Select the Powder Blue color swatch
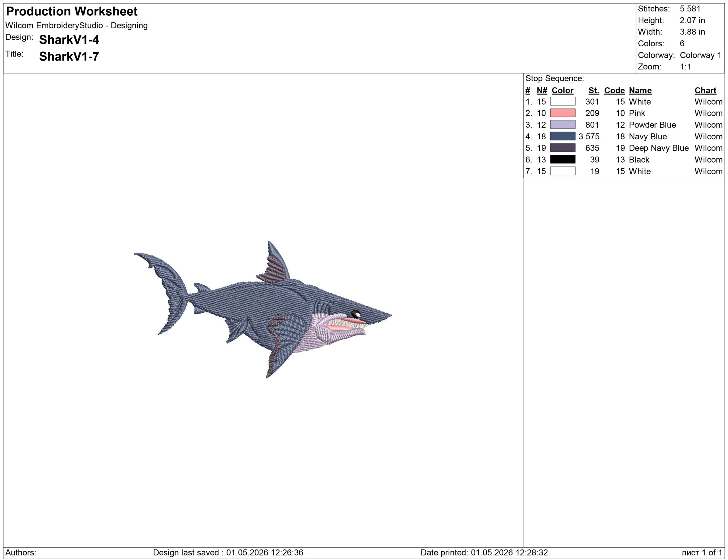 pos(562,125)
